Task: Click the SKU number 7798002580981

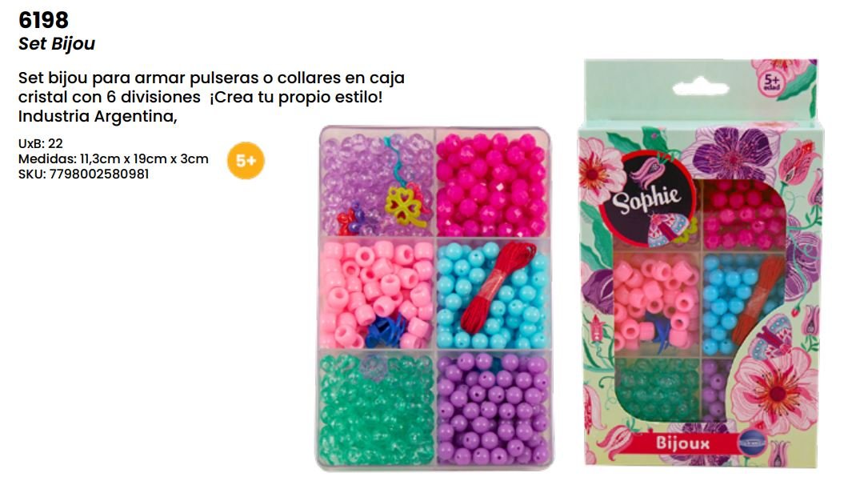Action: click(99, 174)
